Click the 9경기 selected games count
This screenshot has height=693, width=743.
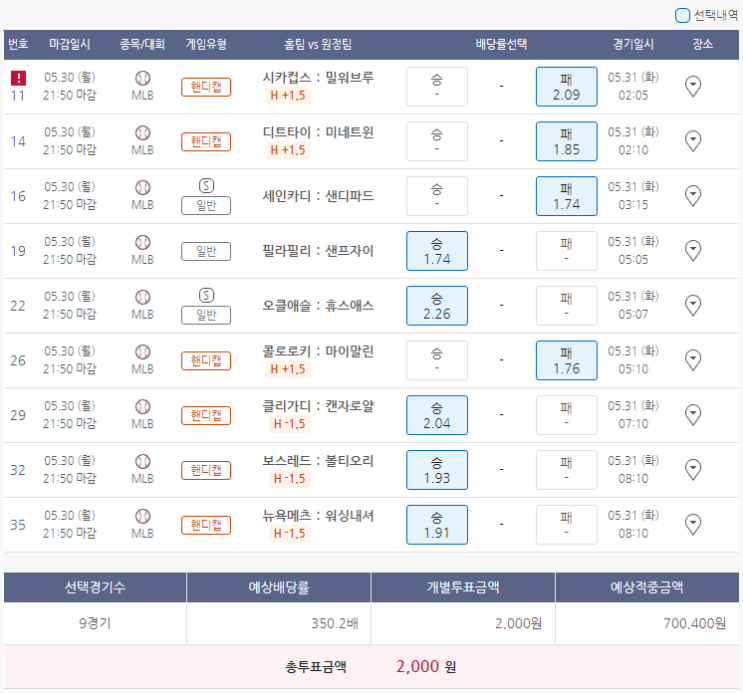(x=95, y=623)
